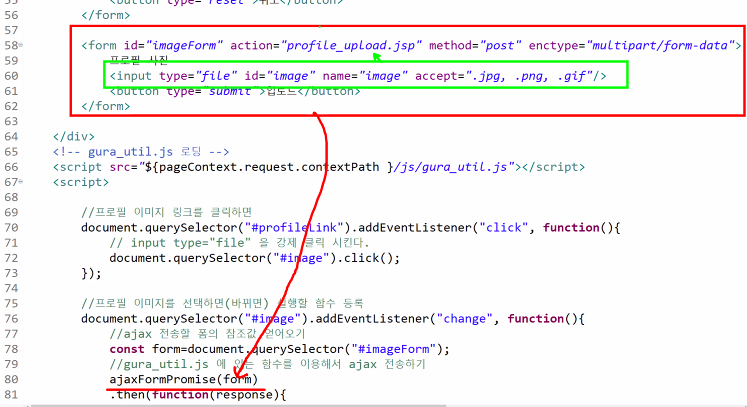This screenshot has height=407, width=747.
Task: Click line number 63 in the gutter
Action: (11, 121)
